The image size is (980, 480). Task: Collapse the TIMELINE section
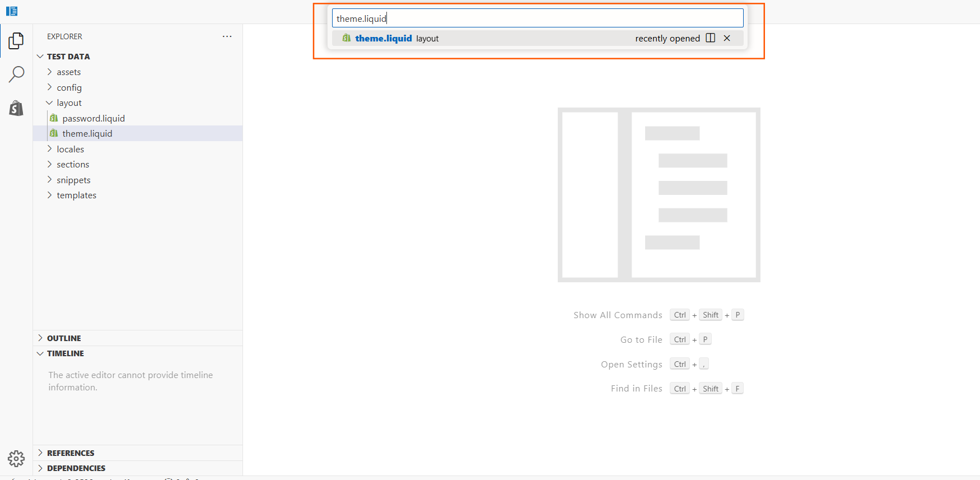(x=65, y=353)
